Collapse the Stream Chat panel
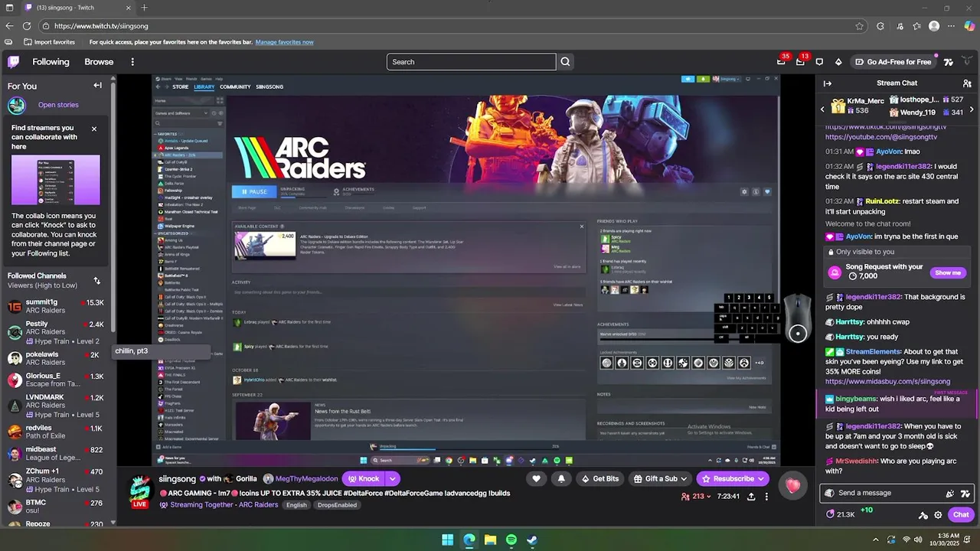The image size is (980, 551). (x=828, y=83)
